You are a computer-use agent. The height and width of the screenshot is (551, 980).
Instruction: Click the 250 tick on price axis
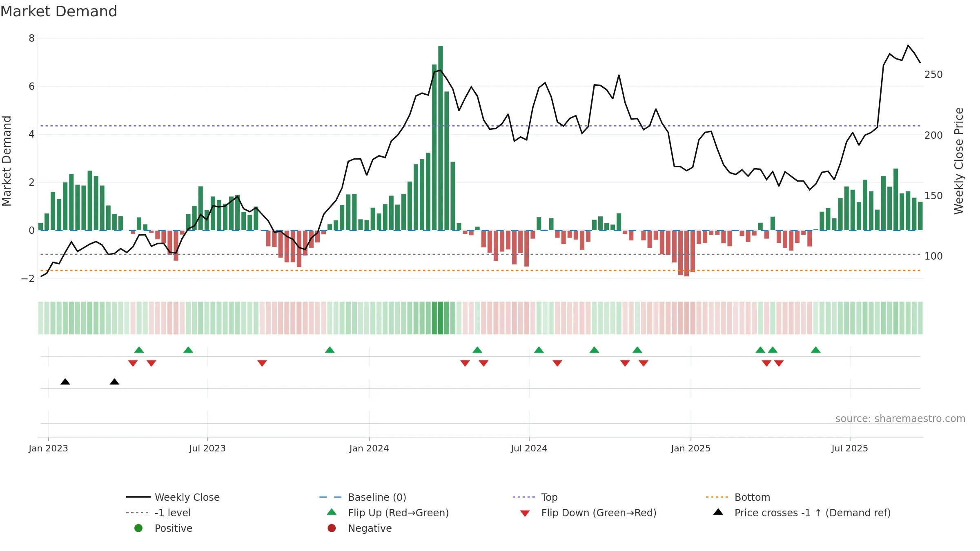click(933, 75)
